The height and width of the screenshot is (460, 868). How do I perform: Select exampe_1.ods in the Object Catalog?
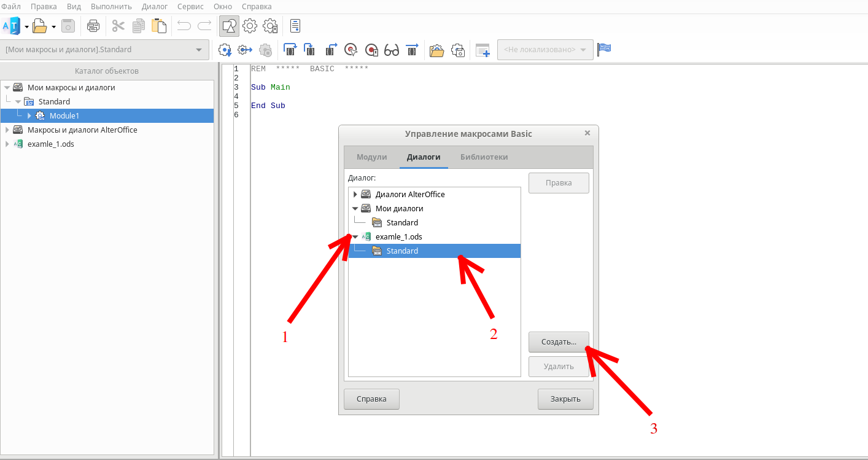pos(50,144)
